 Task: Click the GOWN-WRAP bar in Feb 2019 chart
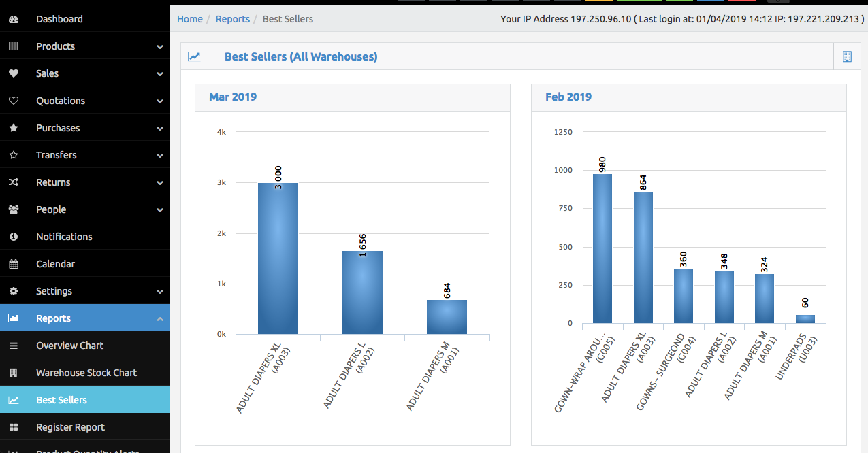(602, 249)
